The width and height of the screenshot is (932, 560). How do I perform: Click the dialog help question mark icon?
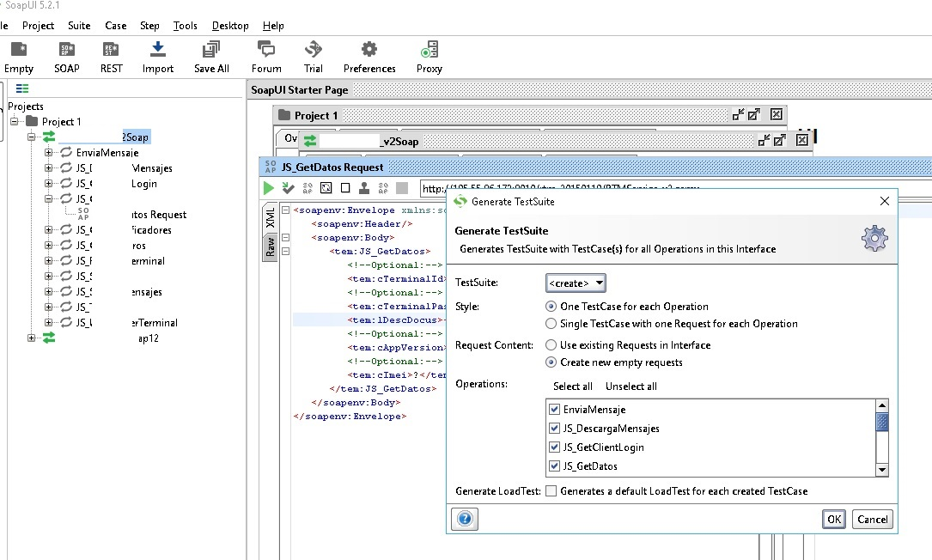(x=464, y=519)
